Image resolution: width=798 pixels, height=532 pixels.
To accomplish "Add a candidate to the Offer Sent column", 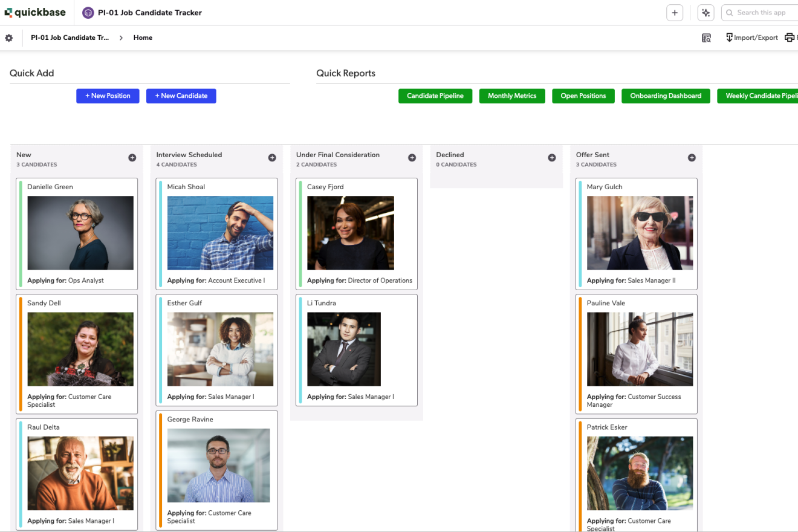I will [x=692, y=158].
